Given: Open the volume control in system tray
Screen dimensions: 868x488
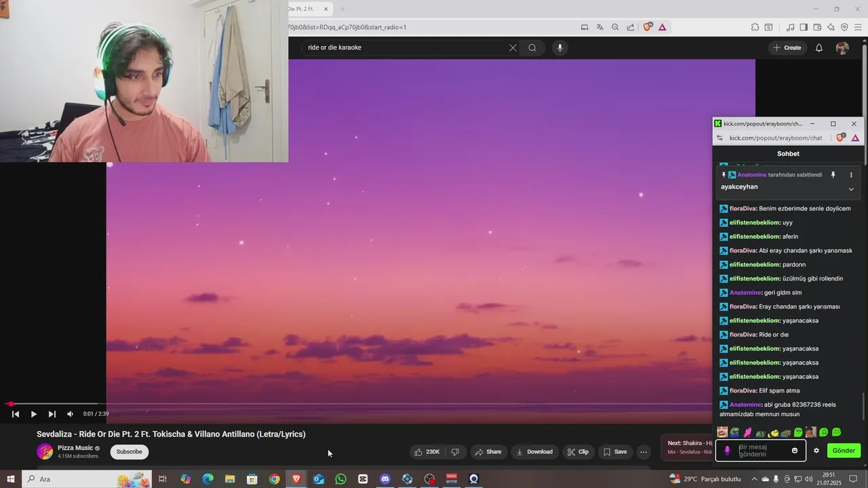Looking at the screenshot, I should (x=808, y=479).
